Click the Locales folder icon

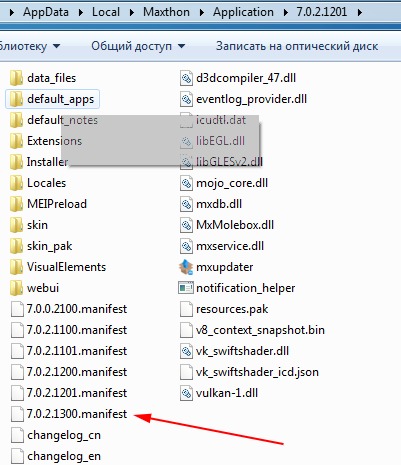click(16, 183)
